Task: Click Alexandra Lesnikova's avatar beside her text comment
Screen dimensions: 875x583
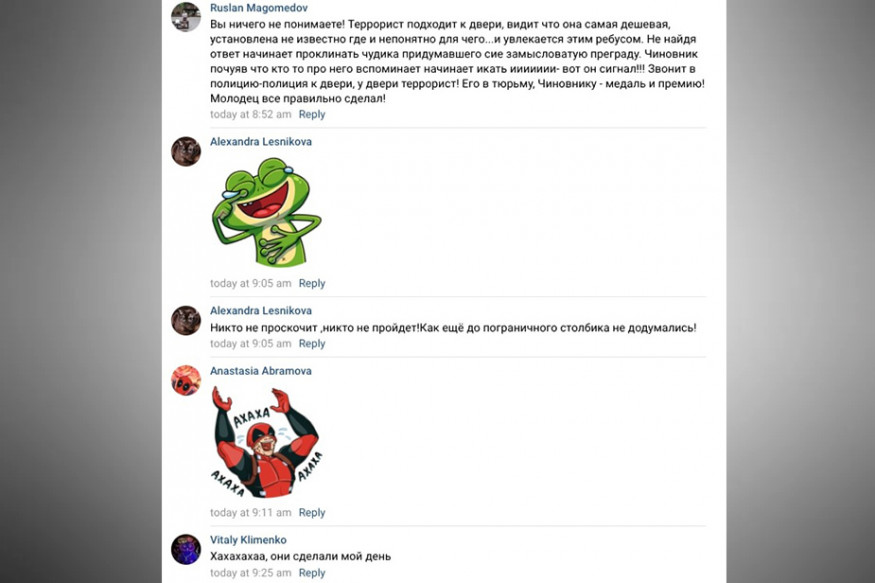Action: pyautogui.click(x=186, y=320)
